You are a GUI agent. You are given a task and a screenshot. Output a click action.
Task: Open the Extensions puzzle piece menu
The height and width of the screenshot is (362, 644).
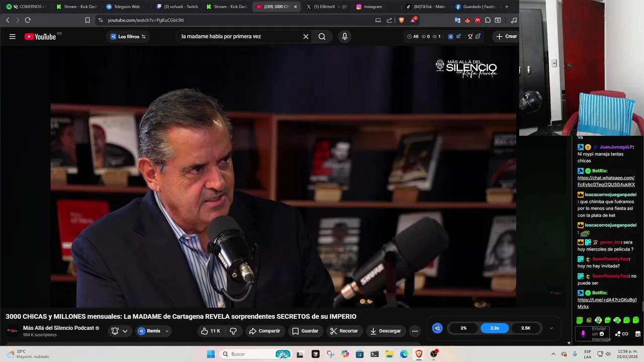(x=488, y=20)
